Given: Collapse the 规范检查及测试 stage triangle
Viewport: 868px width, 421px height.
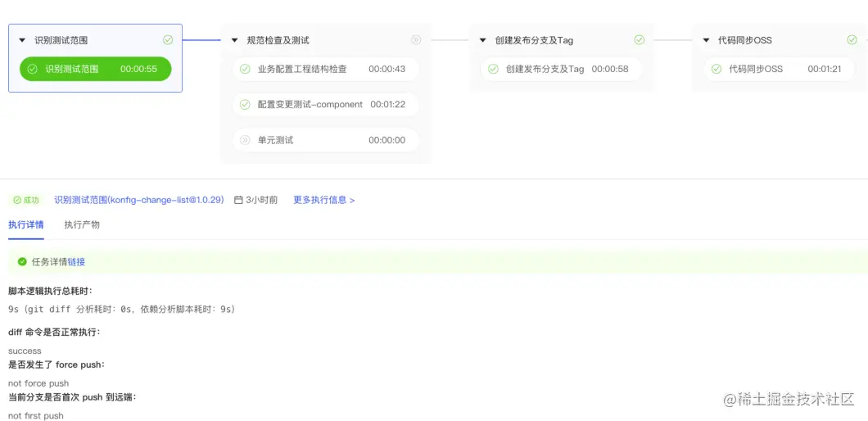Looking at the screenshot, I should pos(235,40).
